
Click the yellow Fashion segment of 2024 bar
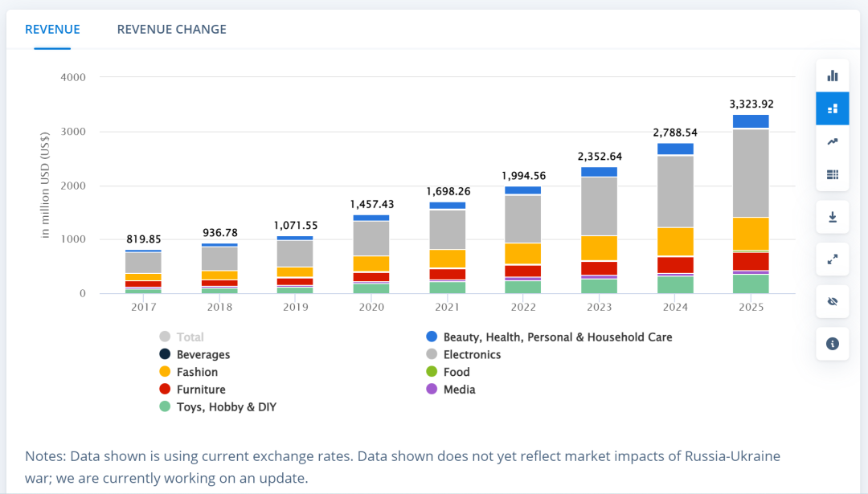(x=675, y=241)
